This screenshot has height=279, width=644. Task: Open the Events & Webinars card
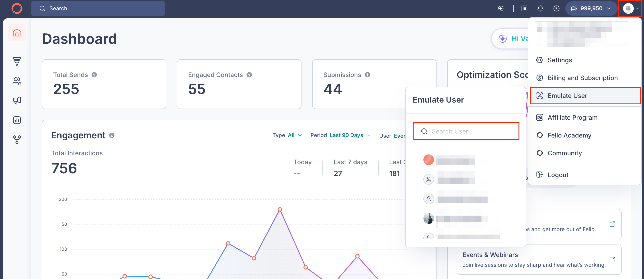539,260
